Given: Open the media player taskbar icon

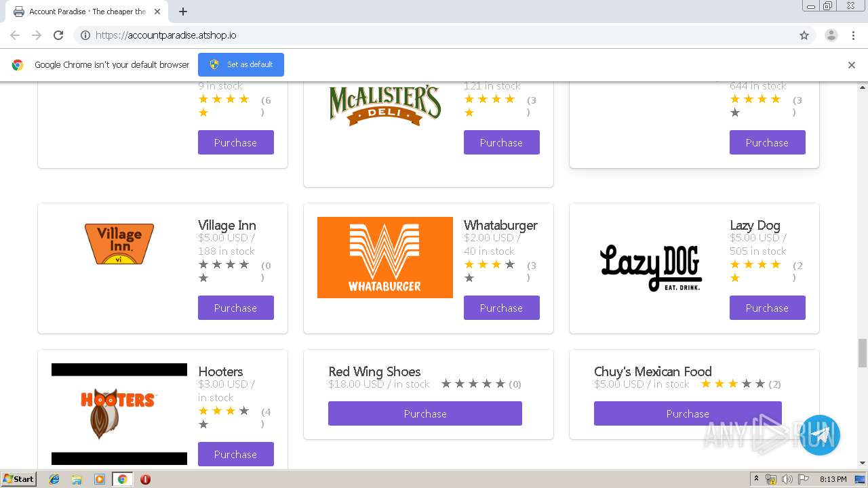Looking at the screenshot, I should (x=99, y=479).
